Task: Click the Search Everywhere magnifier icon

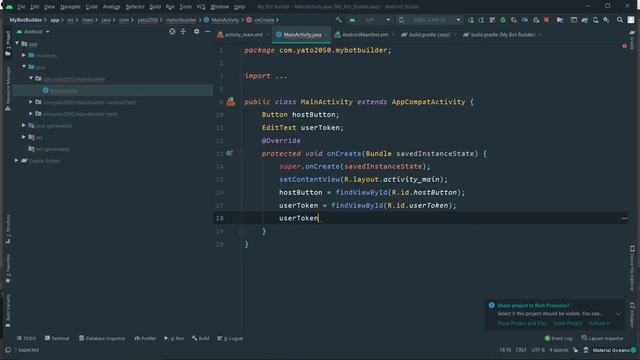Action: tap(620, 20)
